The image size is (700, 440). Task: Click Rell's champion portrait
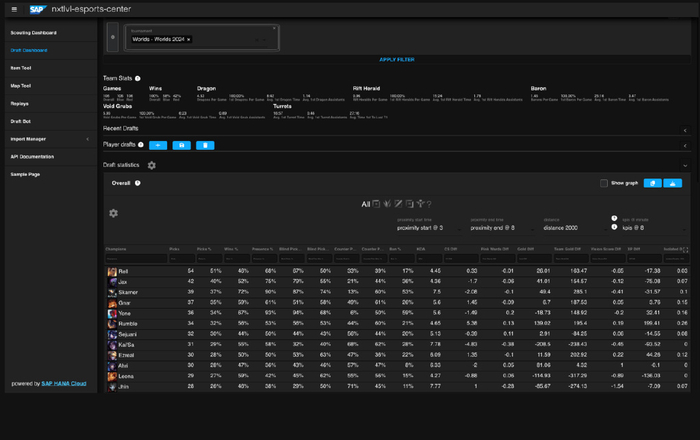point(112,271)
